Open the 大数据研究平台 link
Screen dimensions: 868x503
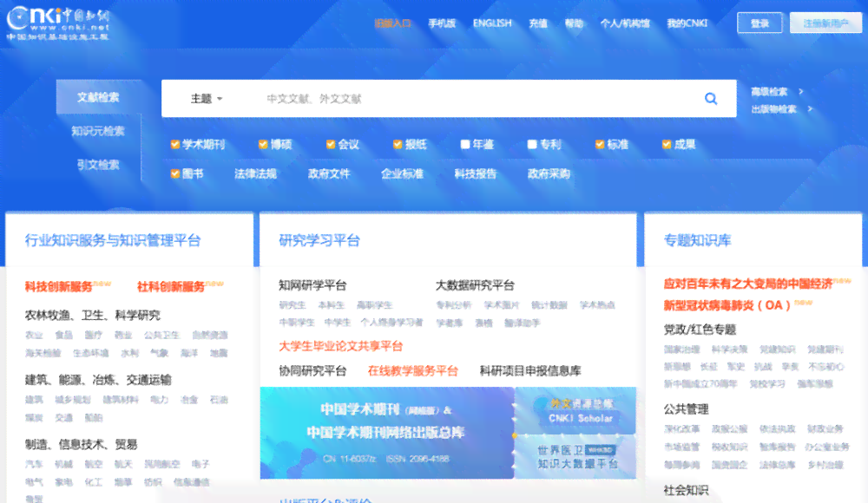(x=475, y=285)
